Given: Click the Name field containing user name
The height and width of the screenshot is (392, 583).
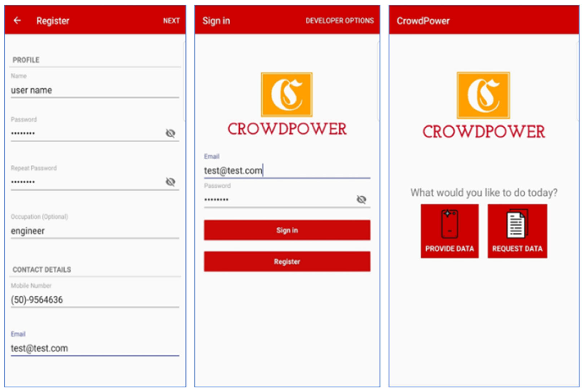Looking at the screenshot, I should [95, 90].
